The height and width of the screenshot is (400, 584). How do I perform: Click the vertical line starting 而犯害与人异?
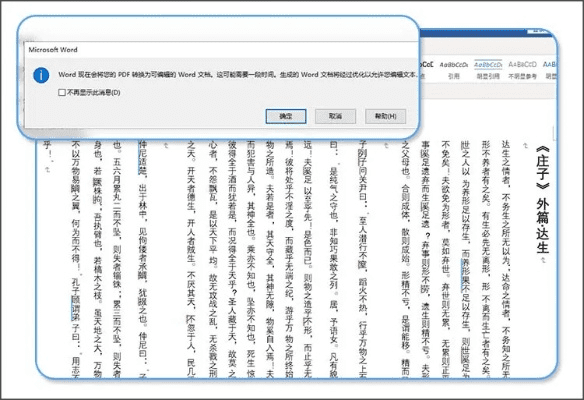click(251, 259)
